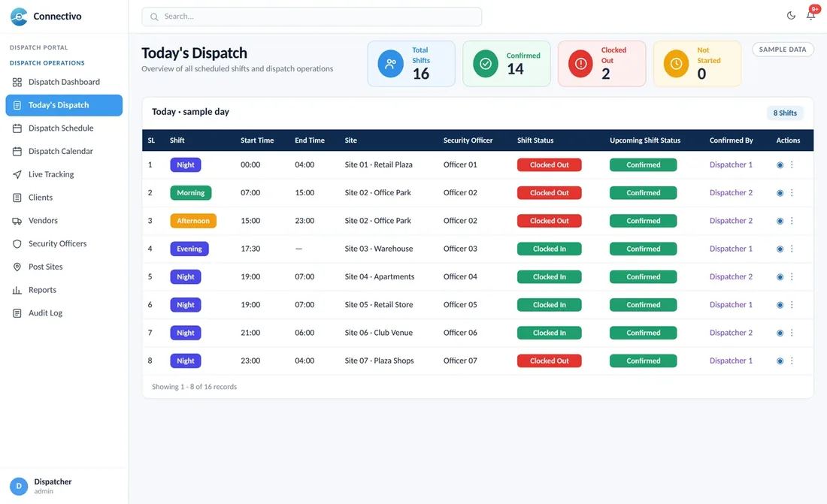Open the notifications bell

point(810,15)
